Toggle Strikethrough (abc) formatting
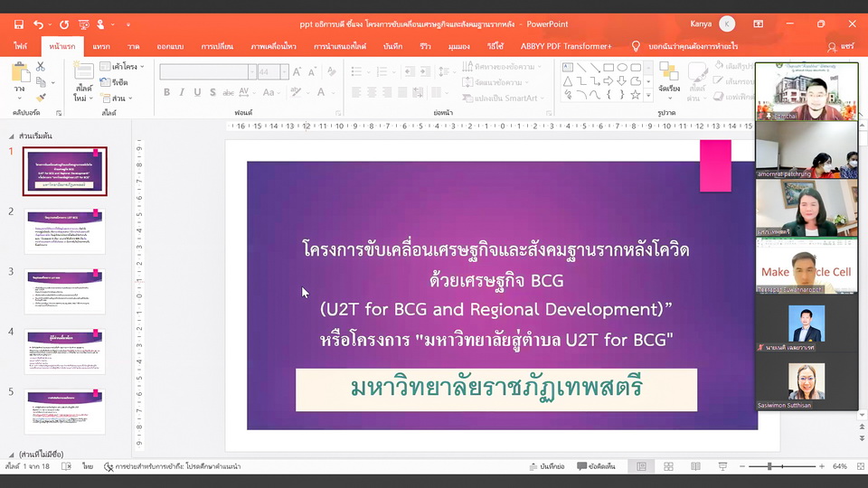Image resolution: width=868 pixels, height=488 pixels. pyautogui.click(x=228, y=92)
